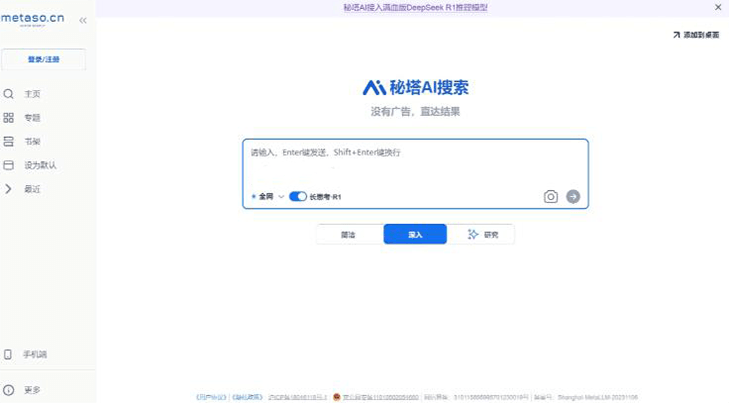Click the bookshelf icon in sidebar

(8, 142)
